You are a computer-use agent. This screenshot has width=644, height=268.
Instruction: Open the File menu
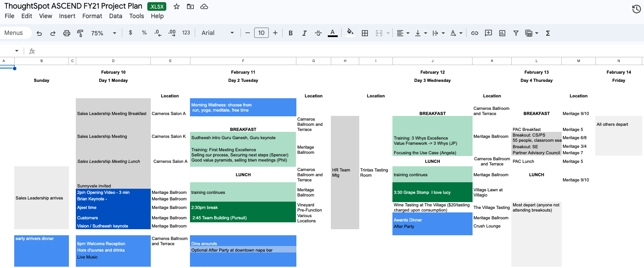pyautogui.click(x=9, y=16)
